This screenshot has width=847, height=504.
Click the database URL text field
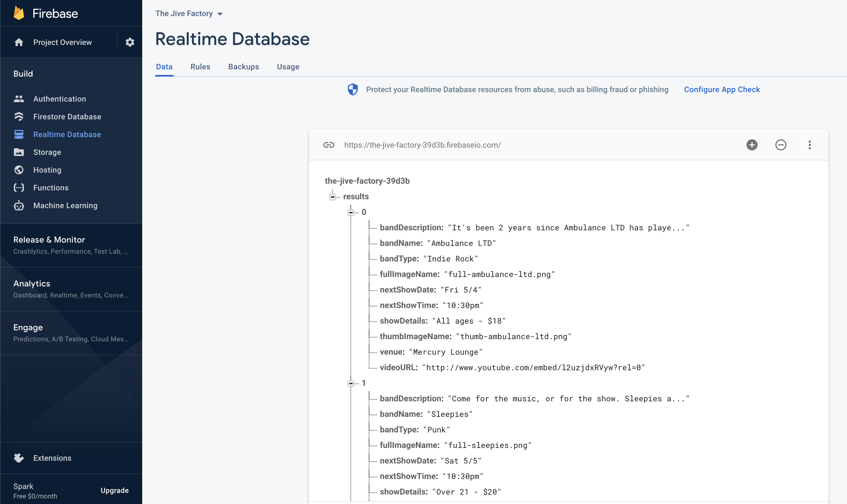(x=422, y=145)
